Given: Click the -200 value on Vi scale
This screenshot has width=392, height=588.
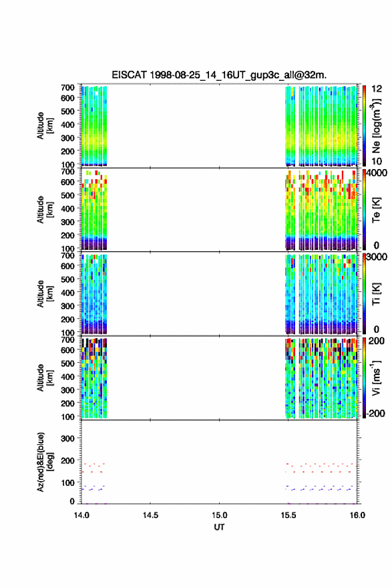Looking at the screenshot, I should 375,413.
